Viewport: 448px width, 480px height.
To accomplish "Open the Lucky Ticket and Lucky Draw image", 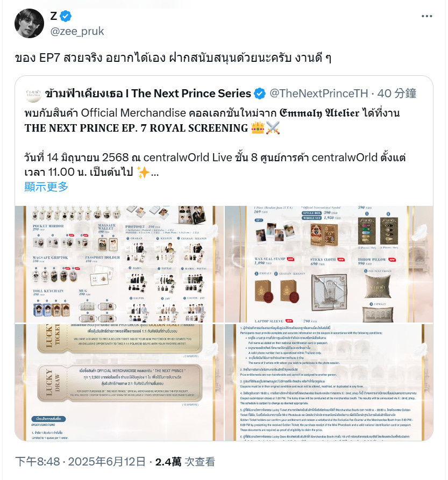I will [119, 382].
